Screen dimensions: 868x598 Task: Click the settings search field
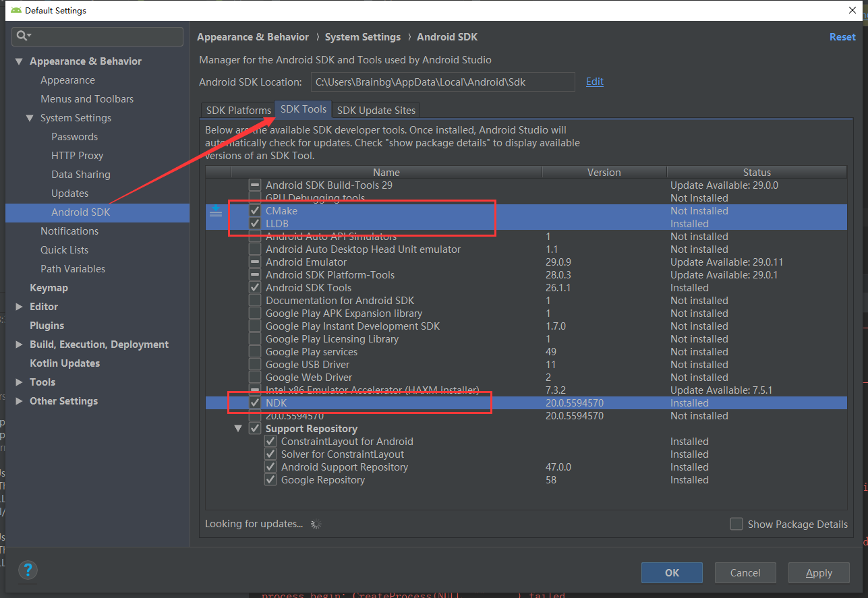pos(98,36)
